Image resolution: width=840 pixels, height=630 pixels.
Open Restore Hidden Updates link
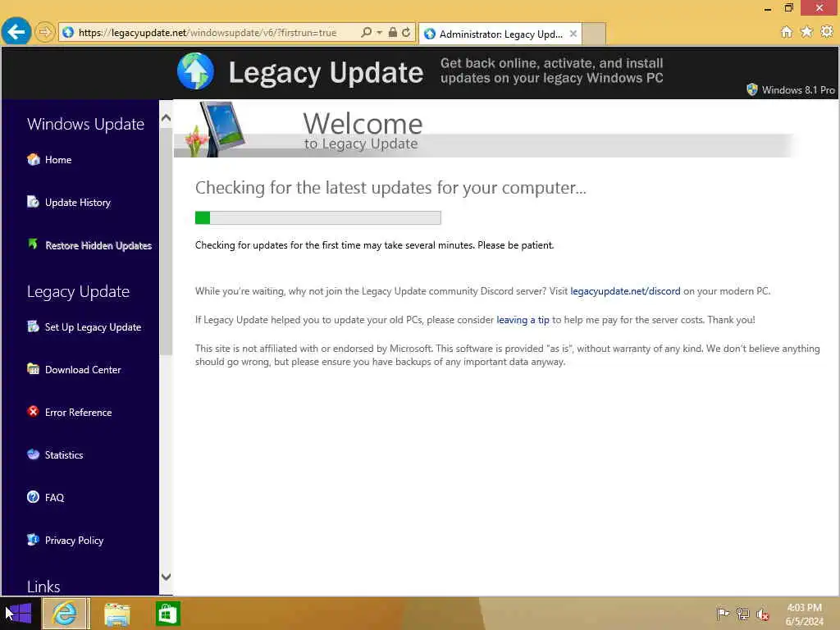coord(98,245)
